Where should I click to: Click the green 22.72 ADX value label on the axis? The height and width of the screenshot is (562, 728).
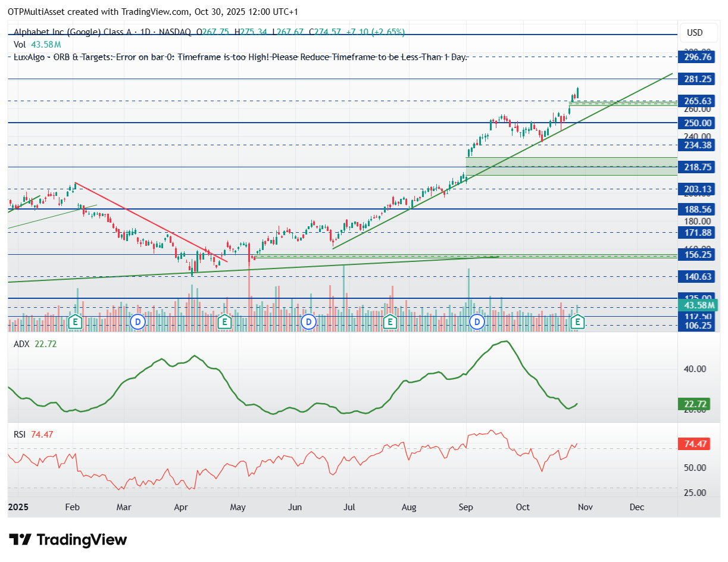click(695, 404)
